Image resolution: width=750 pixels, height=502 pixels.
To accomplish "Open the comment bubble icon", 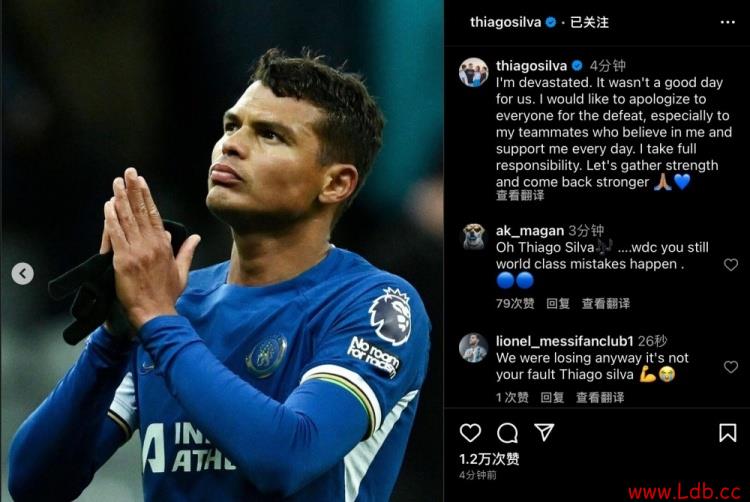I will point(507,433).
